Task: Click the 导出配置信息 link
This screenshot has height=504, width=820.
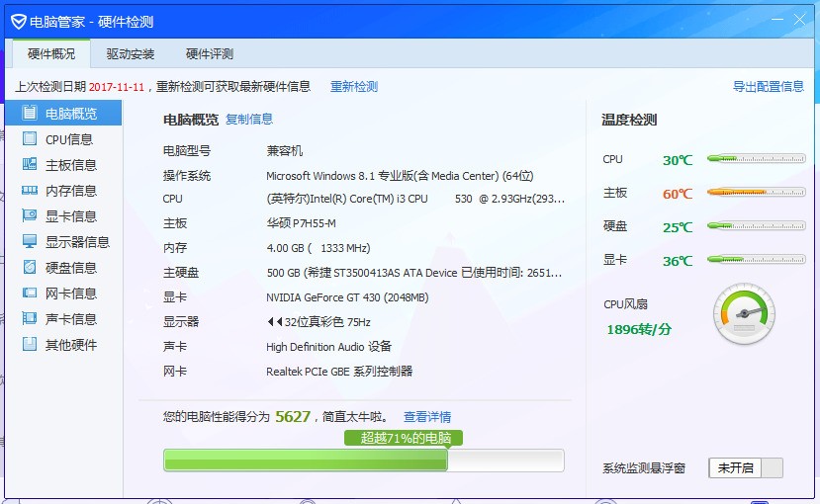Action: pyautogui.click(x=769, y=86)
